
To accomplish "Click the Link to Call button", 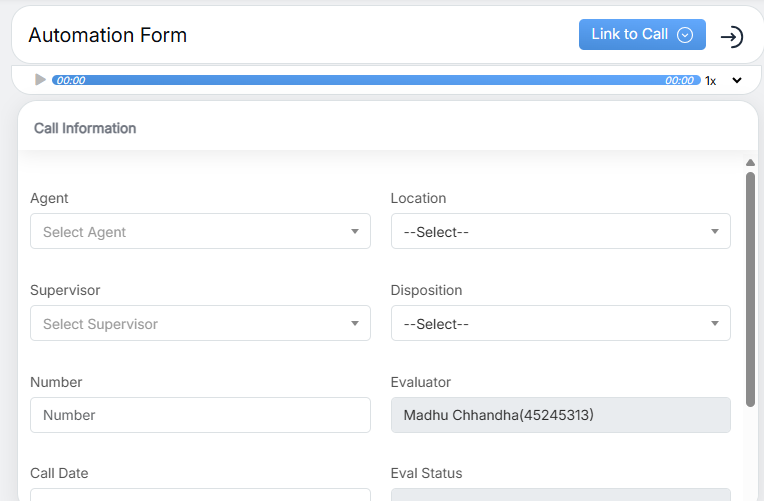I will coord(630,35).
